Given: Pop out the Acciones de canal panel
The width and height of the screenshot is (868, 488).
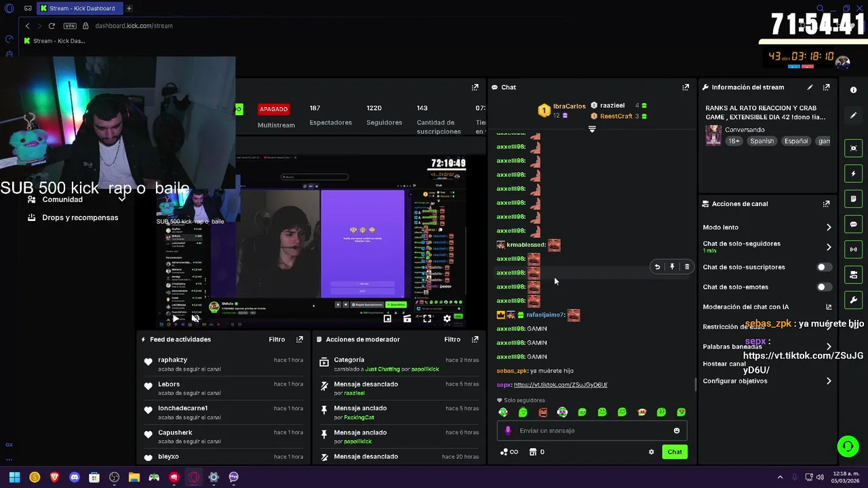Looking at the screenshot, I should pyautogui.click(x=826, y=204).
